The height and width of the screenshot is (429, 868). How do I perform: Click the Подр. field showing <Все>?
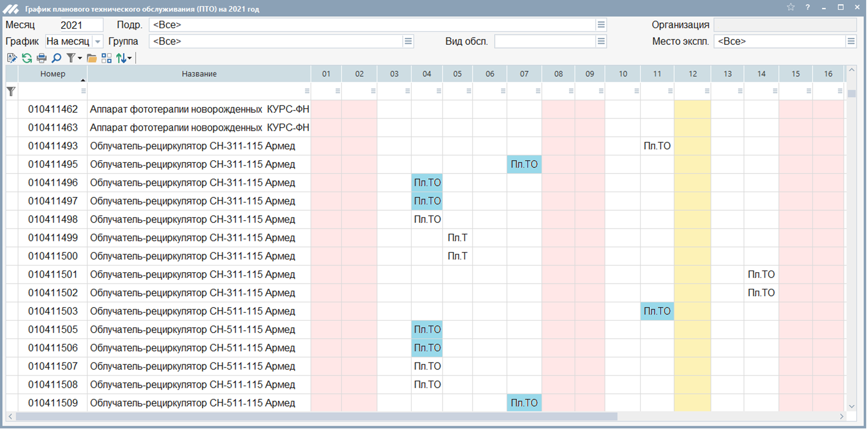point(372,25)
